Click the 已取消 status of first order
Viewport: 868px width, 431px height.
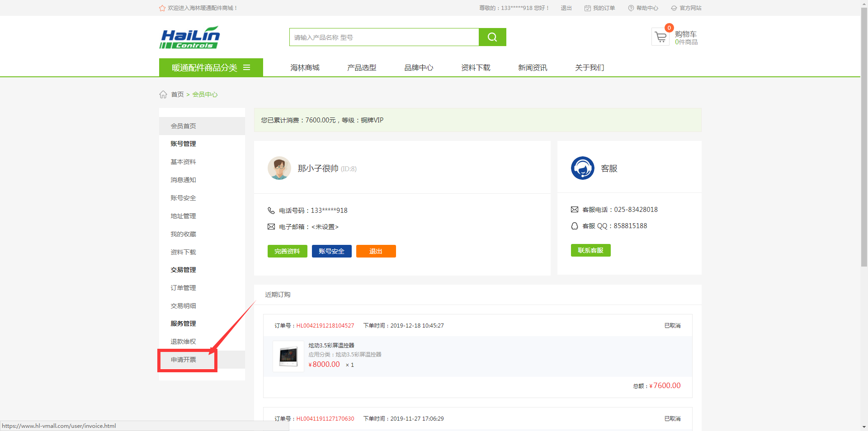point(672,326)
